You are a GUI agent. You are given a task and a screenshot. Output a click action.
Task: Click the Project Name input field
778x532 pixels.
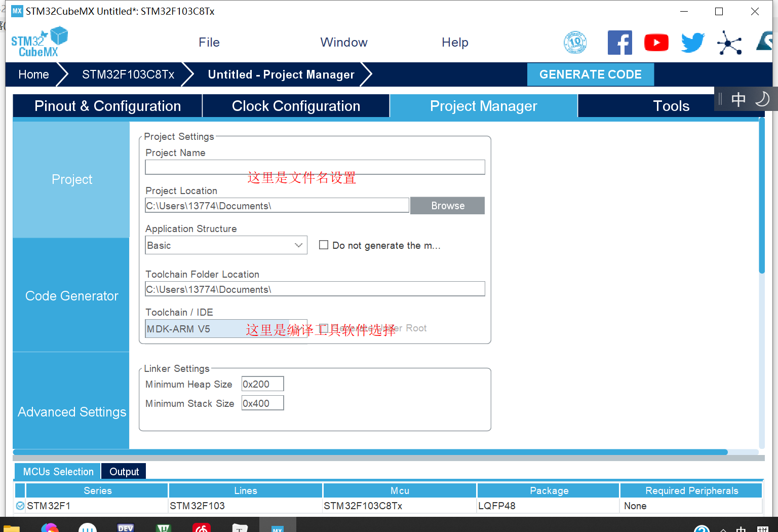pyautogui.click(x=315, y=167)
